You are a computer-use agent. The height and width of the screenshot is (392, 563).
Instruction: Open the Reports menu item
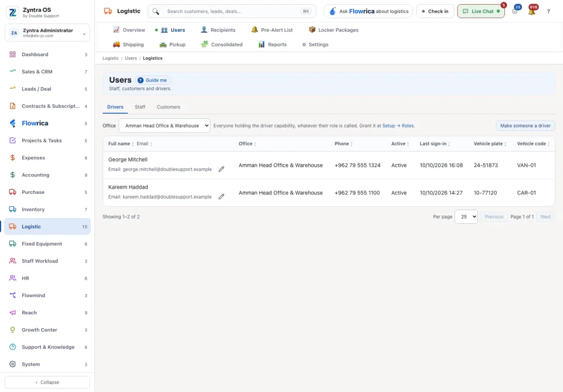point(272,45)
